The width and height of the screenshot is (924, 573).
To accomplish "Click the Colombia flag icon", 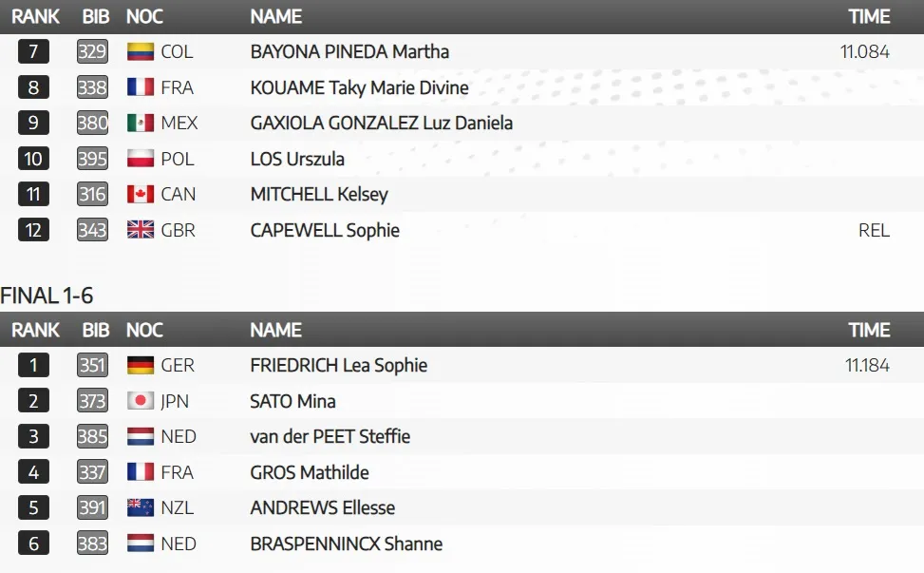I will coord(141,52).
